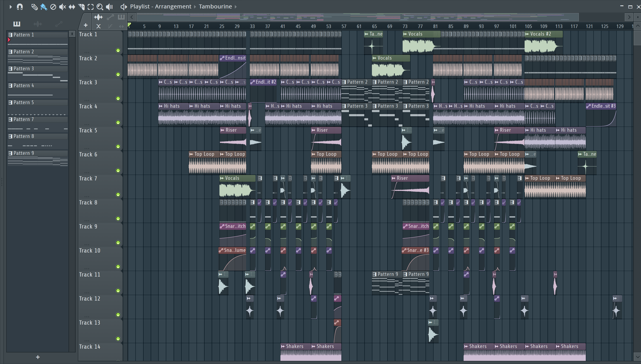The height and width of the screenshot is (364, 641).
Task: Select the Zoom magnifier tool
Action: (x=100, y=7)
